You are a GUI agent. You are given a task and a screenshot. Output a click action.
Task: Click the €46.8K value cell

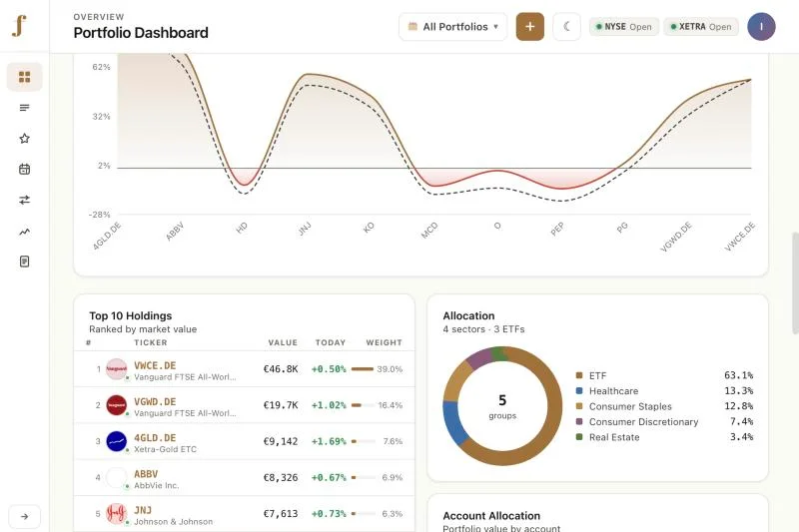(x=281, y=369)
